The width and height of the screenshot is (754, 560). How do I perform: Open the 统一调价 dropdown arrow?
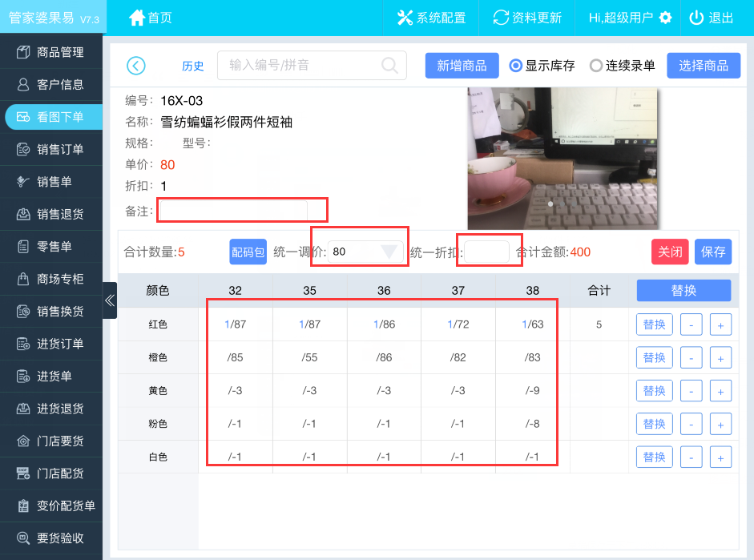click(389, 252)
